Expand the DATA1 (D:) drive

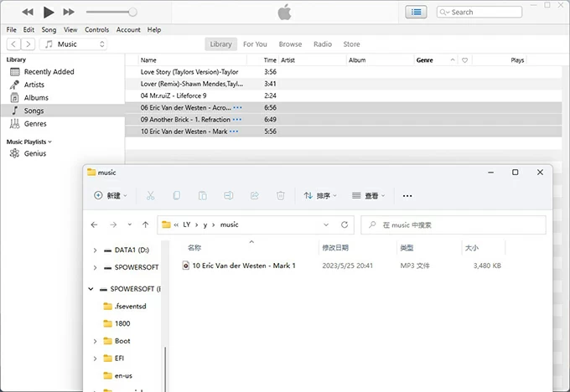[95, 250]
